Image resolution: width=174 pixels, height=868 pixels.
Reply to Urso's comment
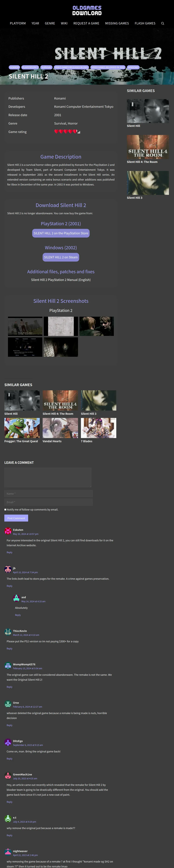pyautogui.click(x=9, y=725)
